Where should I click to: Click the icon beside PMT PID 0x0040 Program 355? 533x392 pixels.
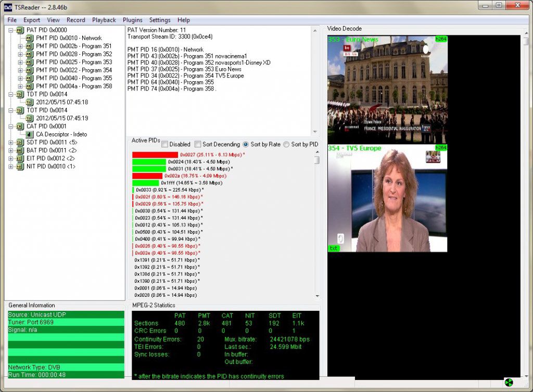click(x=30, y=78)
